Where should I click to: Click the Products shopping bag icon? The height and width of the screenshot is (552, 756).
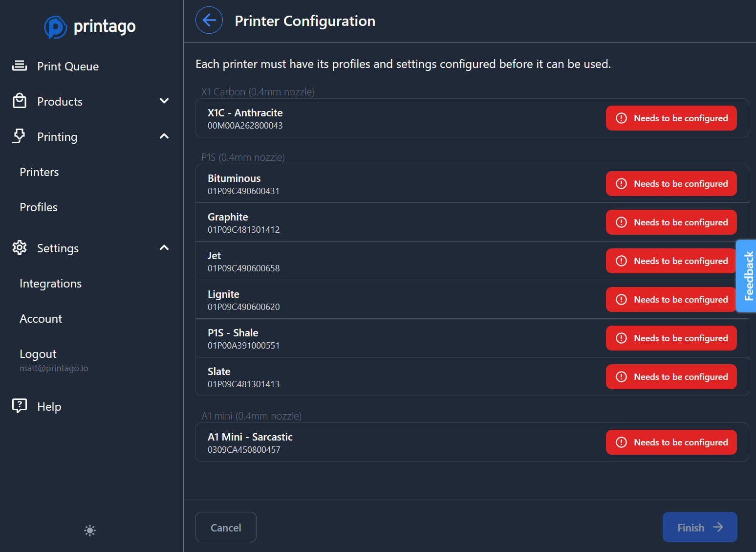pyautogui.click(x=20, y=101)
